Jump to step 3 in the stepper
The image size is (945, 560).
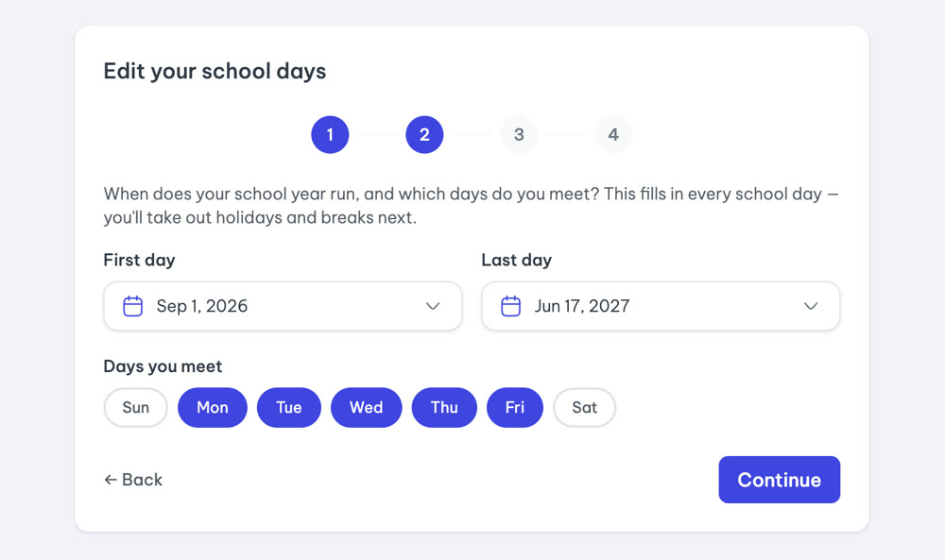519,134
